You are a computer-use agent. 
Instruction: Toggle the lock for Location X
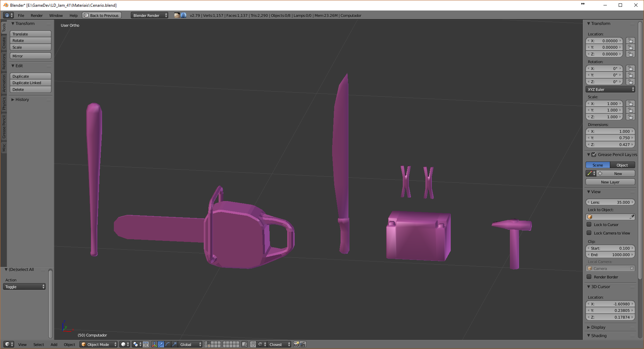pyautogui.click(x=630, y=41)
